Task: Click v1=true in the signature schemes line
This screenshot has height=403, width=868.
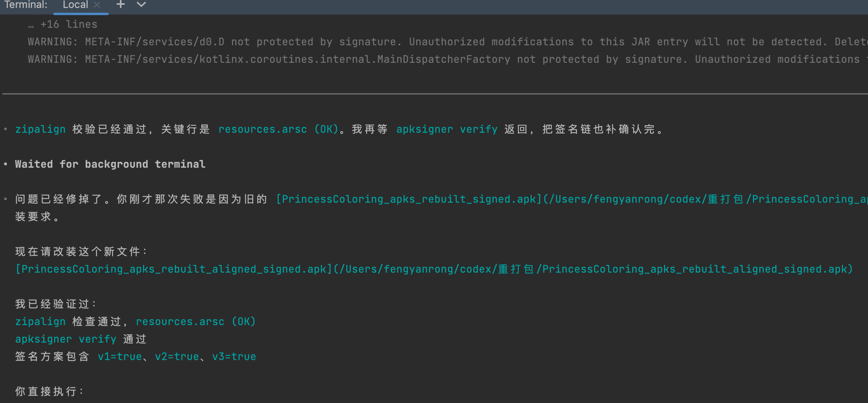Action: point(120,356)
